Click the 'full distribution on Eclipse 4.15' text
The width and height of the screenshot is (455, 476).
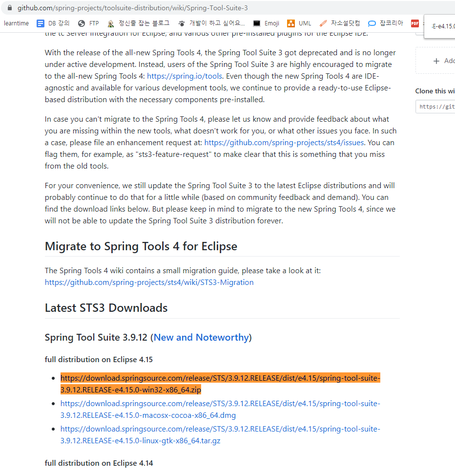coord(99,359)
